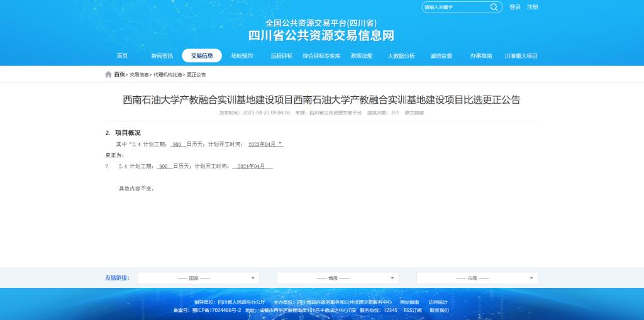Select the 交易信息 navigation tab
The image size is (644, 320).
202,56
